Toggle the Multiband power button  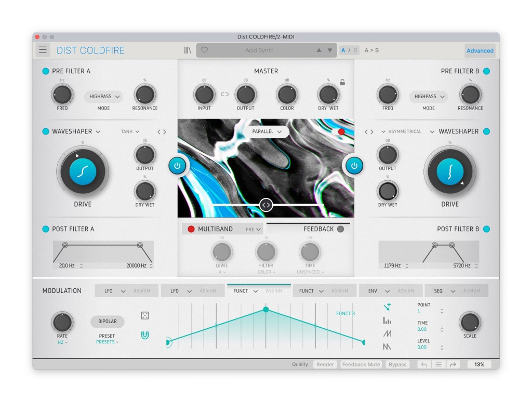[x=191, y=229]
